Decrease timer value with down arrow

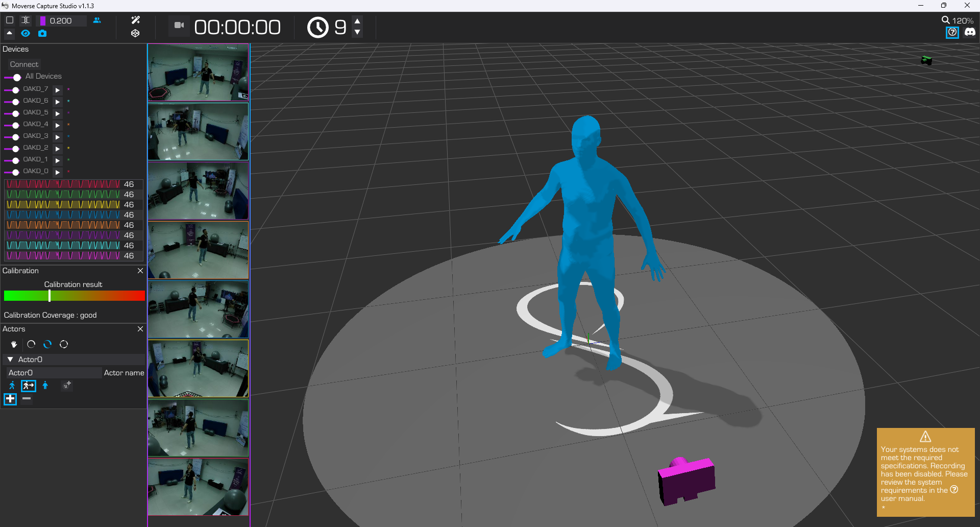coord(357,32)
